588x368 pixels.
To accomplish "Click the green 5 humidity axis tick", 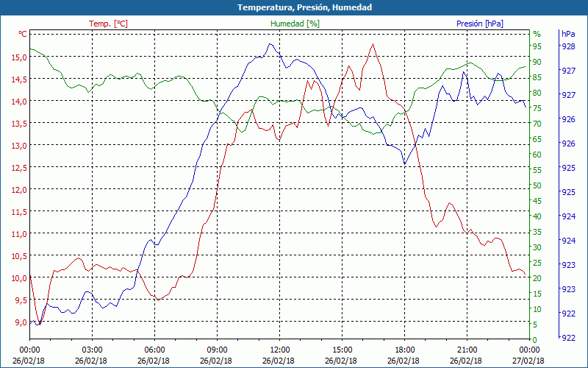I will pos(535,325).
